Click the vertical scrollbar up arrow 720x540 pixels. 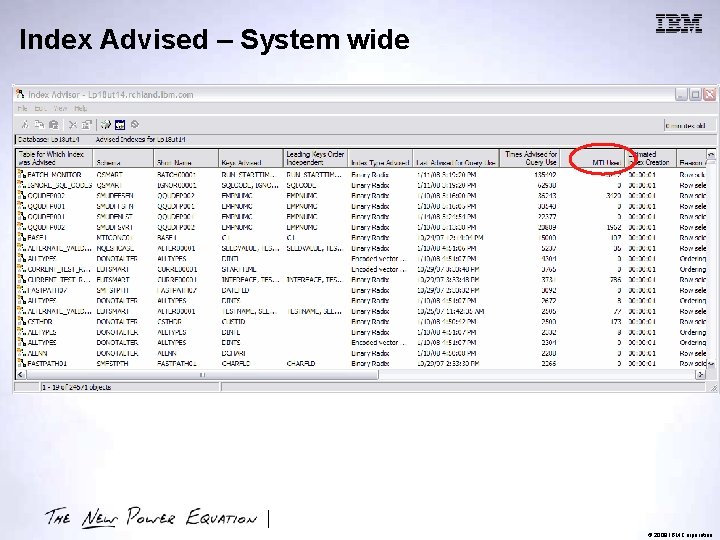coord(711,154)
